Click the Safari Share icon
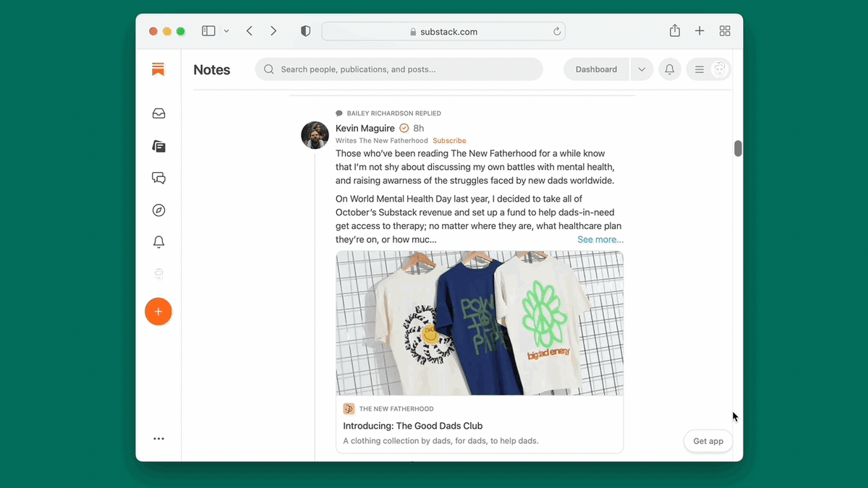The width and height of the screenshot is (868, 488). [x=675, y=30]
